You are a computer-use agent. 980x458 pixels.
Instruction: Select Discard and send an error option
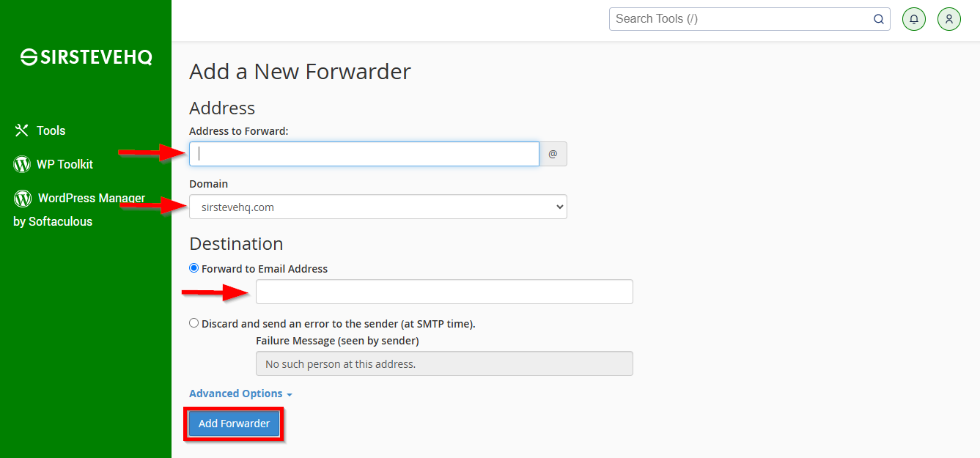[194, 322]
